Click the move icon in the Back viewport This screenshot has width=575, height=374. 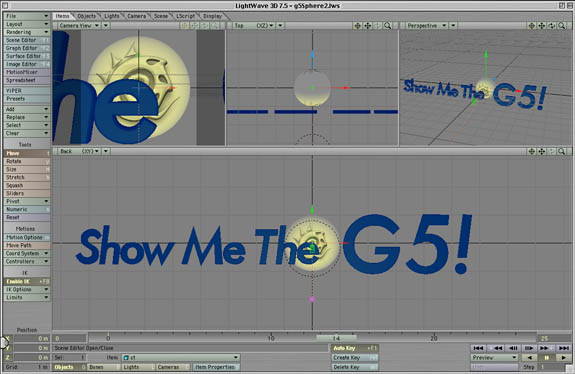tap(542, 151)
